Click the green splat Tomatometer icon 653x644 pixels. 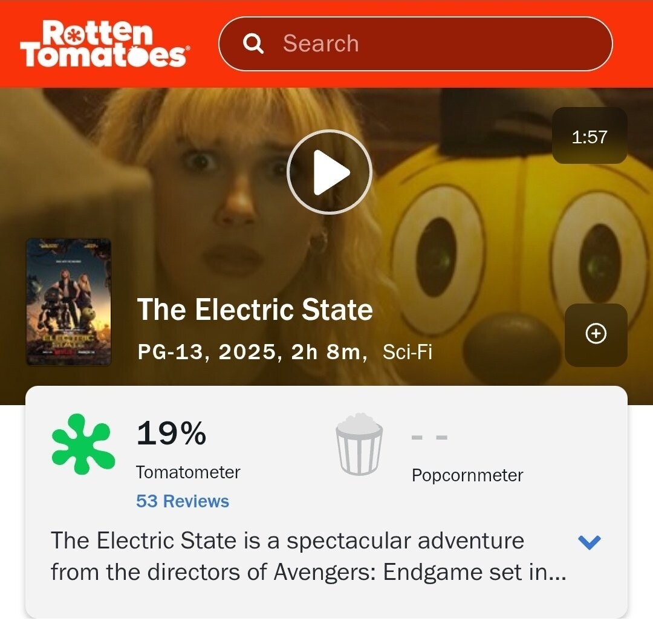tap(83, 444)
